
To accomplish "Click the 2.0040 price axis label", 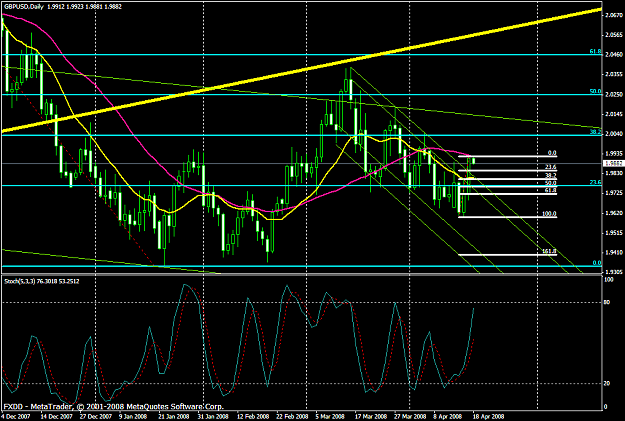I will coord(613,134).
